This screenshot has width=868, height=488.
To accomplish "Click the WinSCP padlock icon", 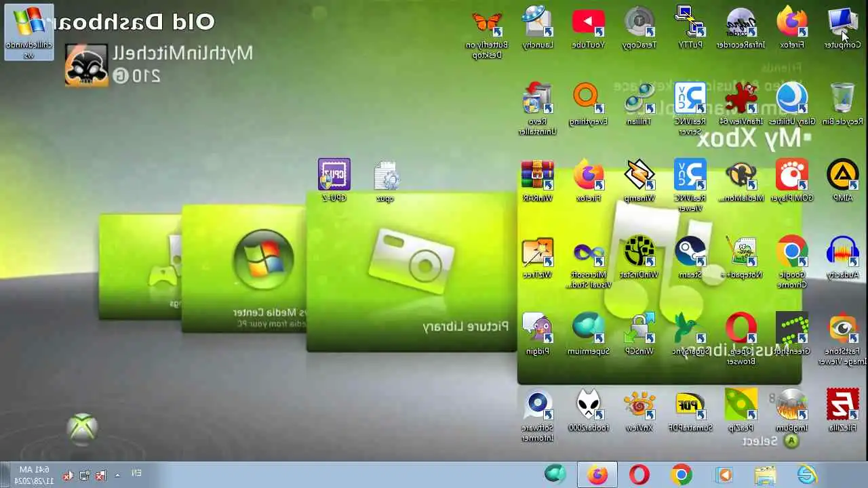I will coord(639,334).
